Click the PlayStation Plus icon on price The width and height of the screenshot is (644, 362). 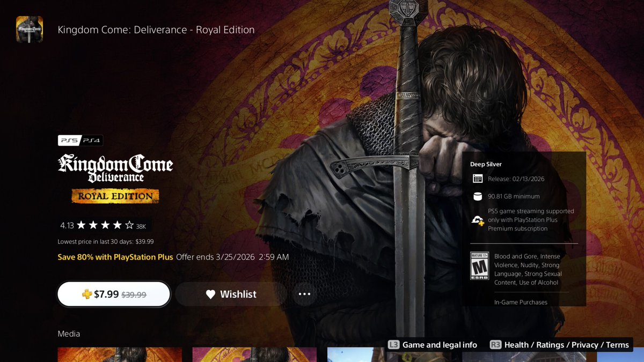tap(86, 294)
